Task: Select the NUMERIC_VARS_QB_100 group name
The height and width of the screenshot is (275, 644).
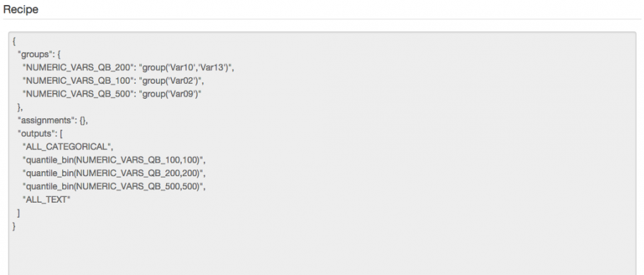Action: point(78,81)
